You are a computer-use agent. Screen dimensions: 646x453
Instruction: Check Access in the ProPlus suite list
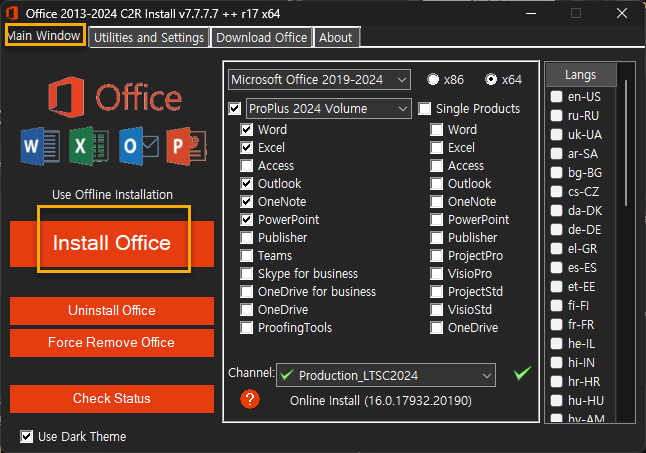[246, 166]
